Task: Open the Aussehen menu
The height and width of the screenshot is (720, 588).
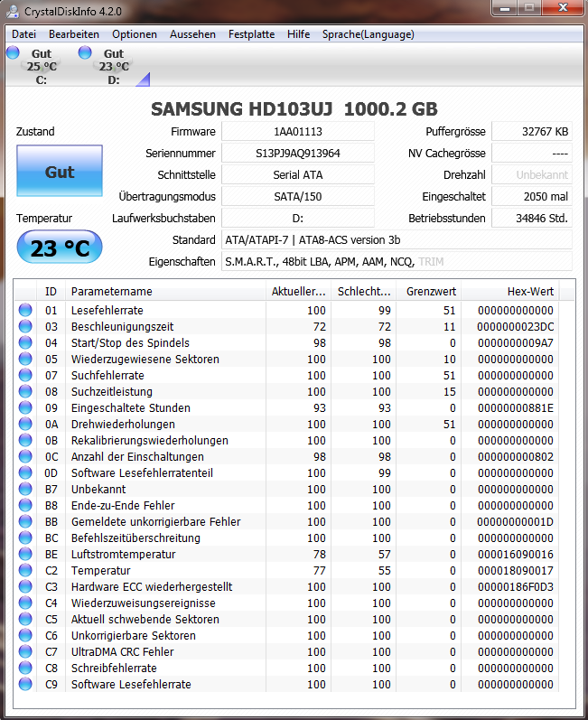Action: click(x=192, y=34)
